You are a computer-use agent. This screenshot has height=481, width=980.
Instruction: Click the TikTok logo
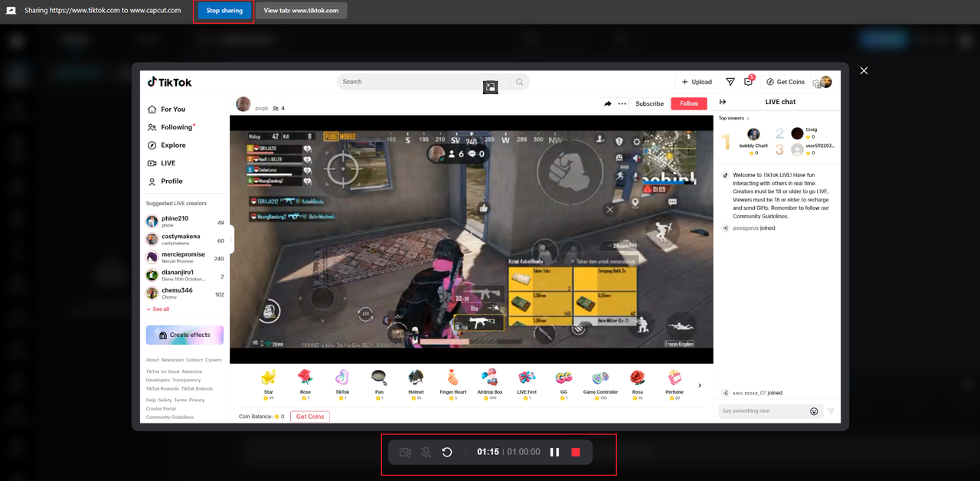tap(170, 82)
